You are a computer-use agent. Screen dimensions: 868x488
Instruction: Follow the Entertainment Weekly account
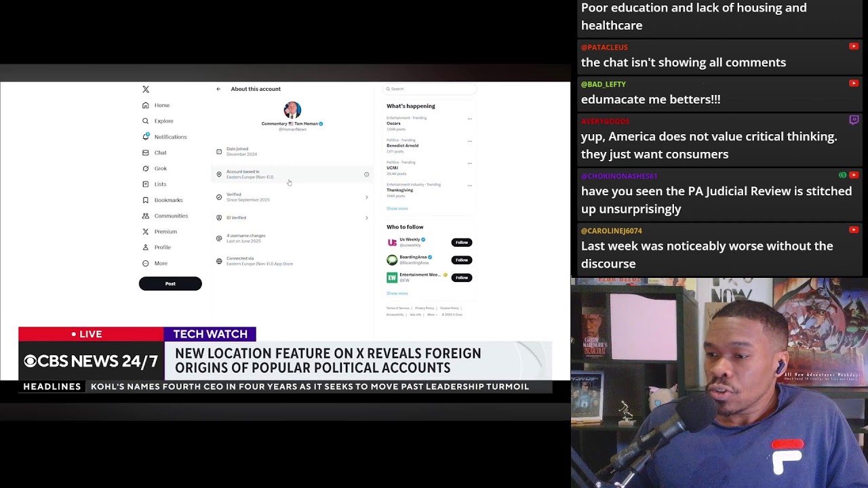[462, 278]
